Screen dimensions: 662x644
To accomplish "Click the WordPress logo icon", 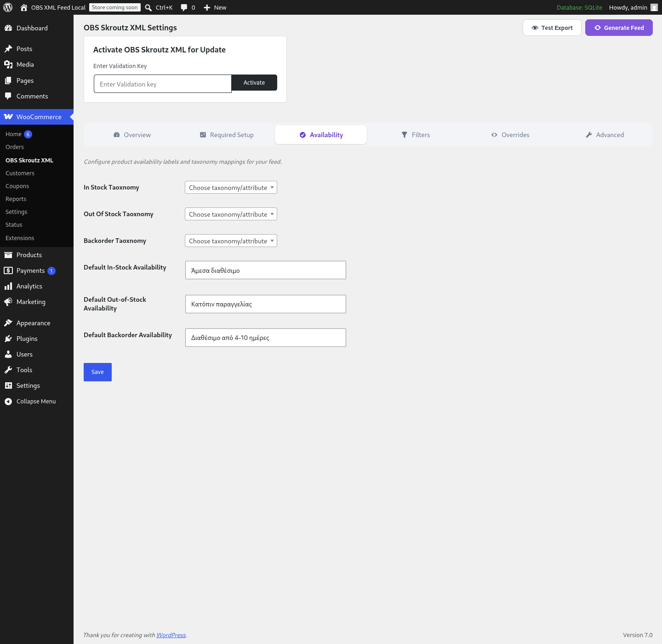I will pyautogui.click(x=8, y=7).
